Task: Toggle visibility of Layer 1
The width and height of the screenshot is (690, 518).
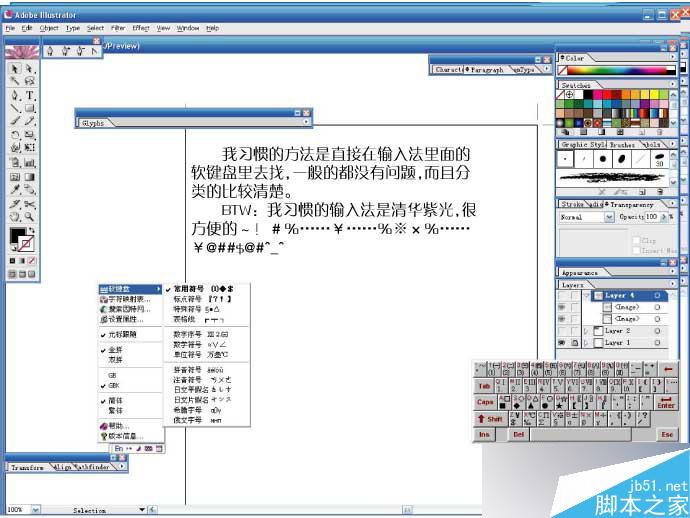Action: point(562,342)
